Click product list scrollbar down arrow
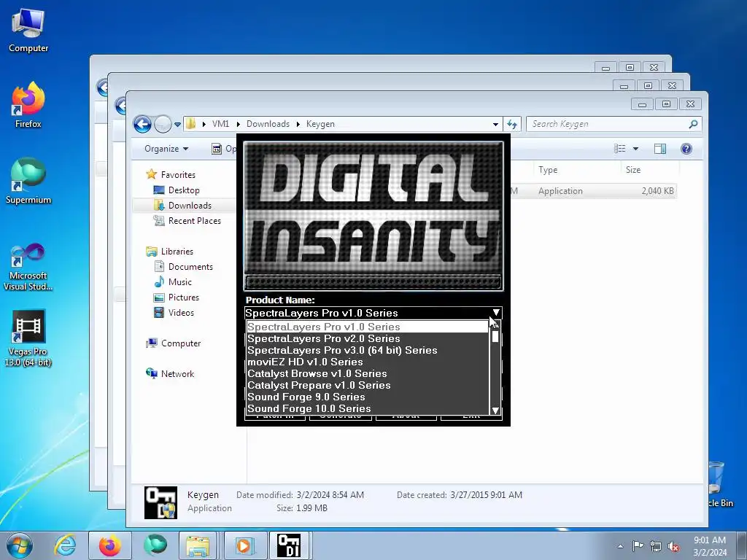The height and width of the screenshot is (560, 747). pyautogui.click(x=495, y=410)
